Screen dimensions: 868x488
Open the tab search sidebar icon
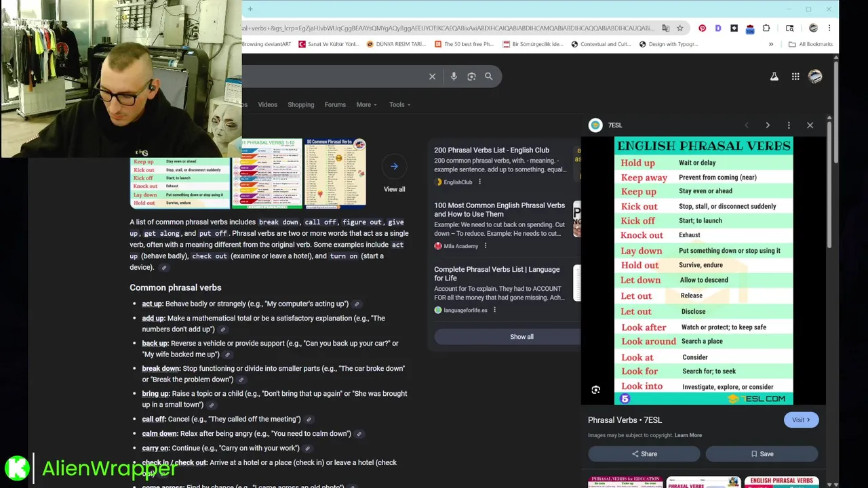point(789,28)
